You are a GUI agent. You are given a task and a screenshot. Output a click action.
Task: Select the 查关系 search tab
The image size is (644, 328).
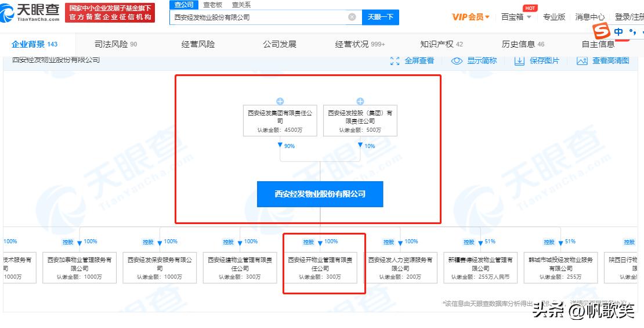pyautogui.click(x=241, y=5)
